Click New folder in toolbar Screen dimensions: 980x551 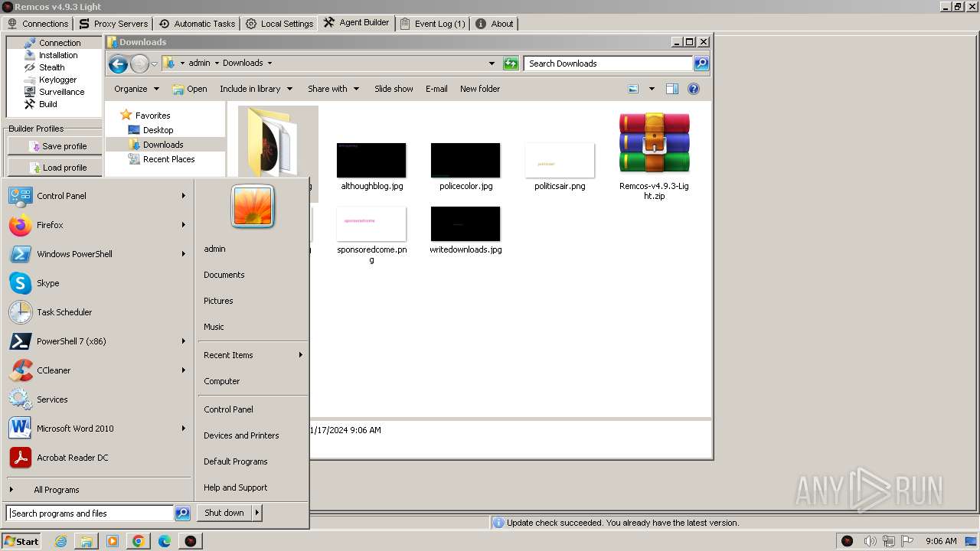pyautogui.click(x=480, y=89)
